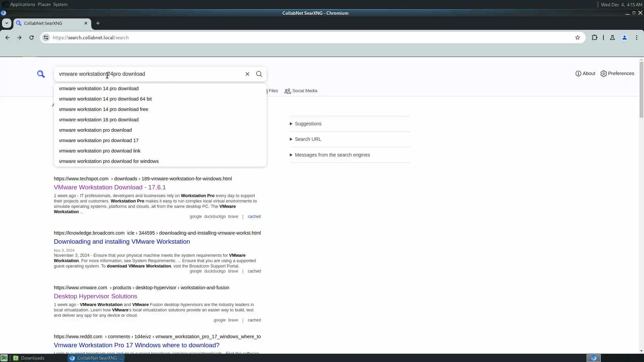Open Preferences page
The height and width of the screenshot is (362, 644).
(x=617, y=73)
